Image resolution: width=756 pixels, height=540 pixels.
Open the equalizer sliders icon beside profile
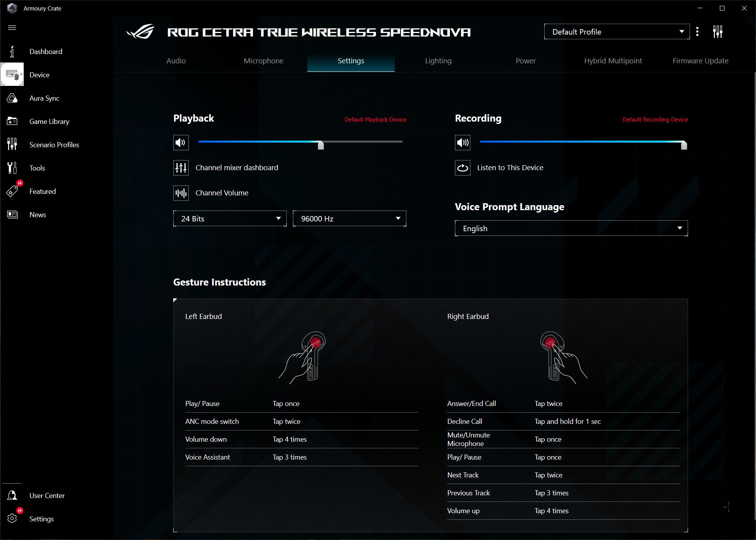(x=718, y=31)
